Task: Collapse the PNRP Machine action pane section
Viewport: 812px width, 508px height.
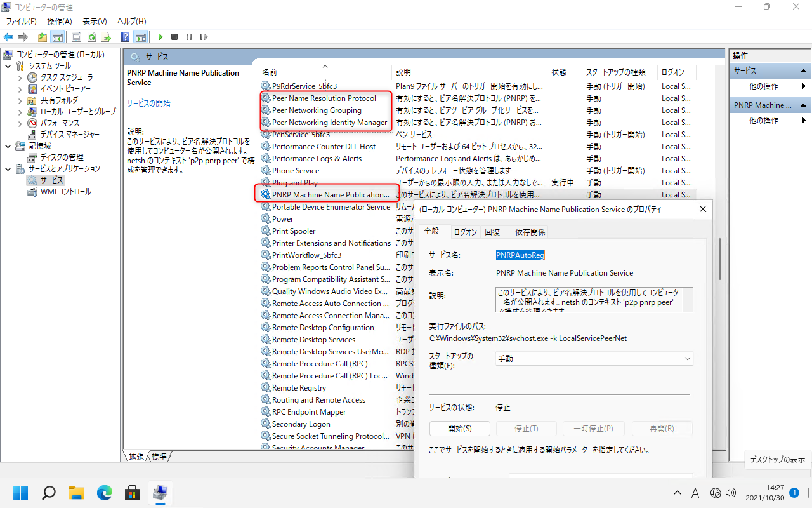Action: click(x=803, y=105)
